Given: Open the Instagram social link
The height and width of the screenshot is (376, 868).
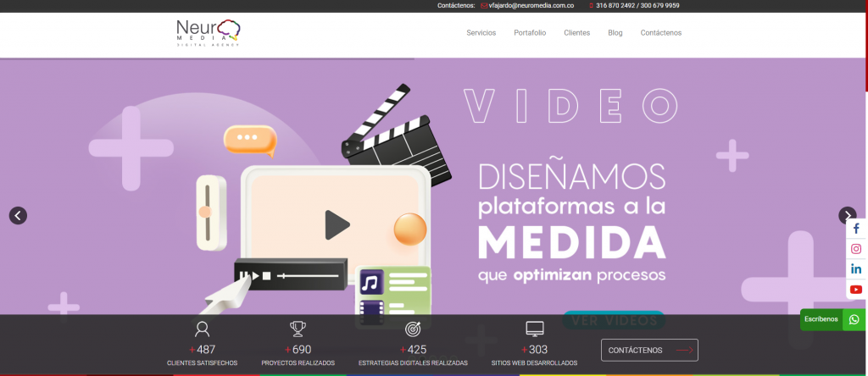Looking at the screenshot, I should pyautogui.click(x=856, y=249).
